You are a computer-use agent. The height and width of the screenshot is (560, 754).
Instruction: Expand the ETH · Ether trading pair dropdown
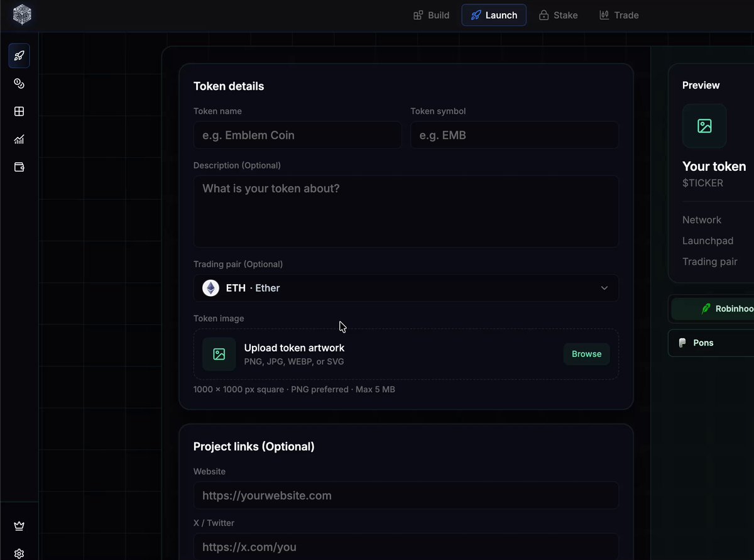coord(406,288)
